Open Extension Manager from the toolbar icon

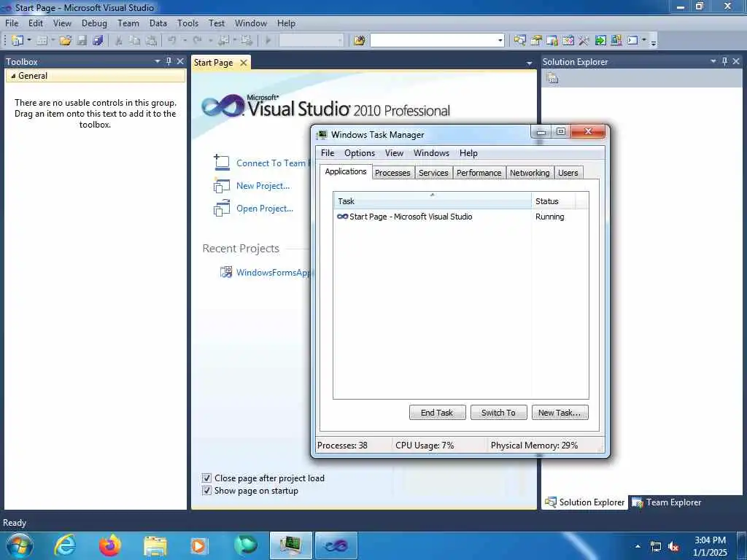[616, 41]
